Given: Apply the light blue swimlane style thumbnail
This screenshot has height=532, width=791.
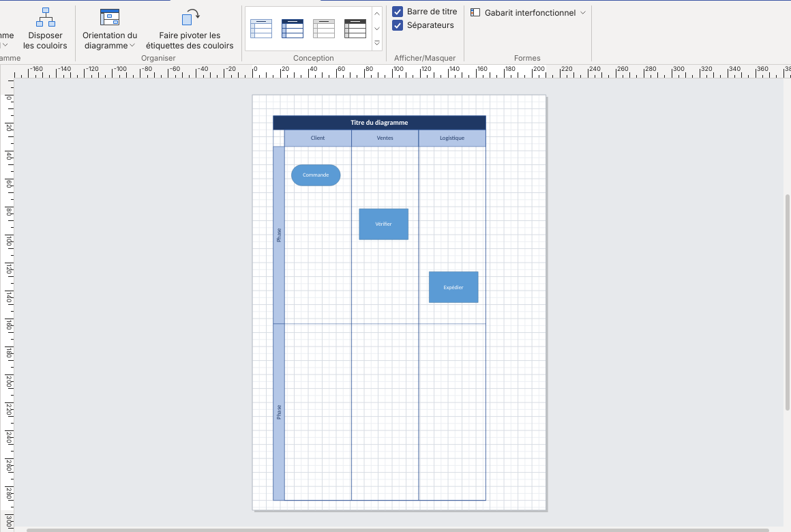Looking at the screenshot, I should coord(261,29).
